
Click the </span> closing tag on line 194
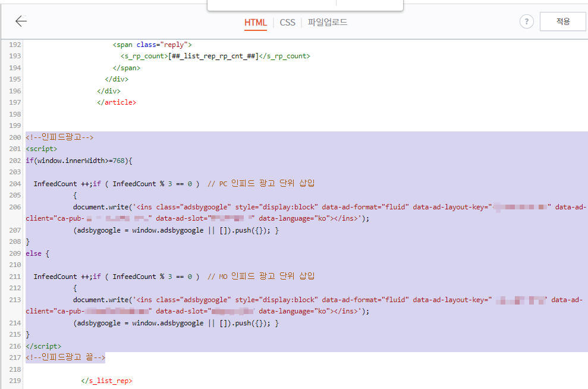pyautogui.click(x=127, y=68)
